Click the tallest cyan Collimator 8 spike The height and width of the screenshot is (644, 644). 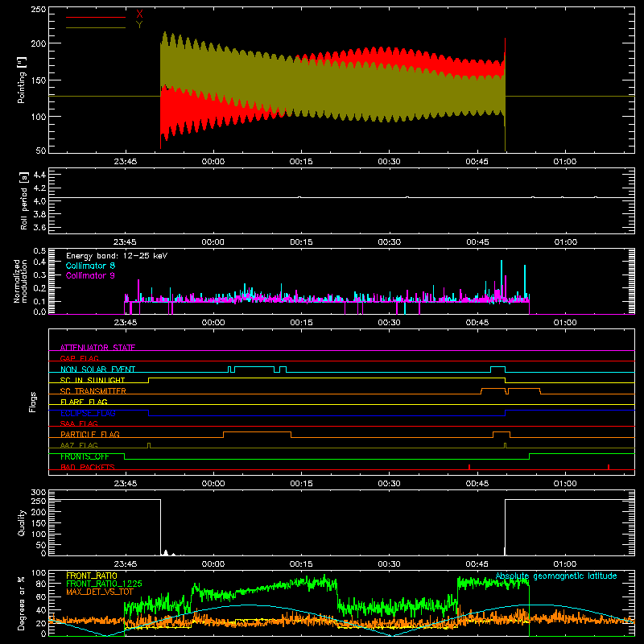[x=502, y=279]
